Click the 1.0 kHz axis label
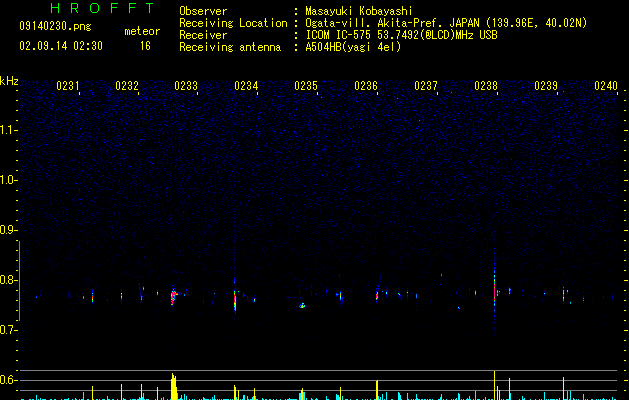Screen dimensions: 629x400 click(x=9, y=180)
